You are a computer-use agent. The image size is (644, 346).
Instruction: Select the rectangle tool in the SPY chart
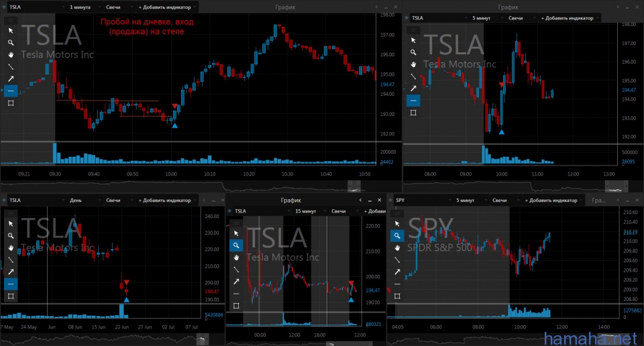(x=397, y=296)
